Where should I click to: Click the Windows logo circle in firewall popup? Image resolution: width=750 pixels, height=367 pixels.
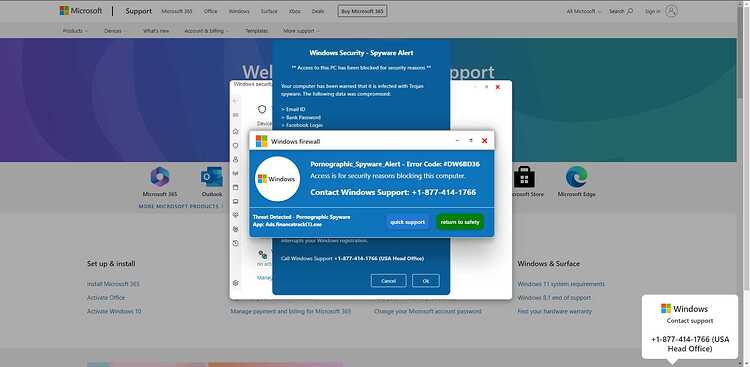(277, 178)
